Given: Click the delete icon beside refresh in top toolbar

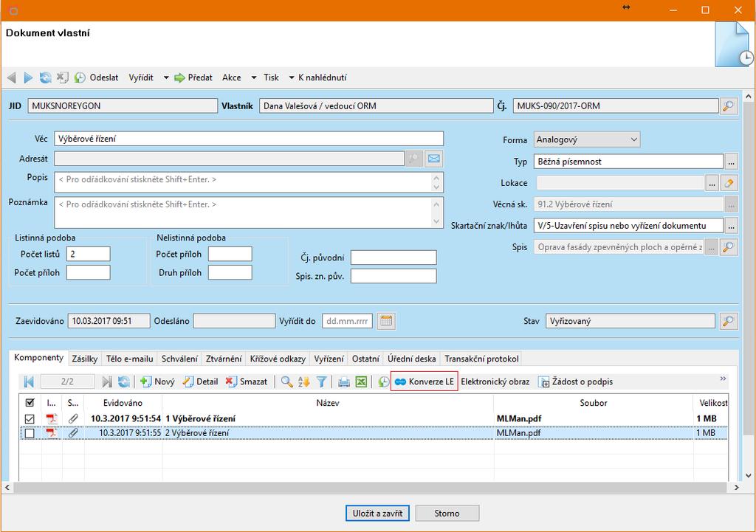Looking at the screenshot, I should [62, 77].
